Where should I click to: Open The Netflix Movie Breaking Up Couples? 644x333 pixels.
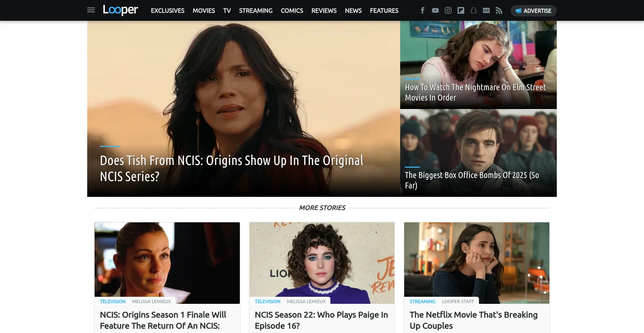click(474, 320)
